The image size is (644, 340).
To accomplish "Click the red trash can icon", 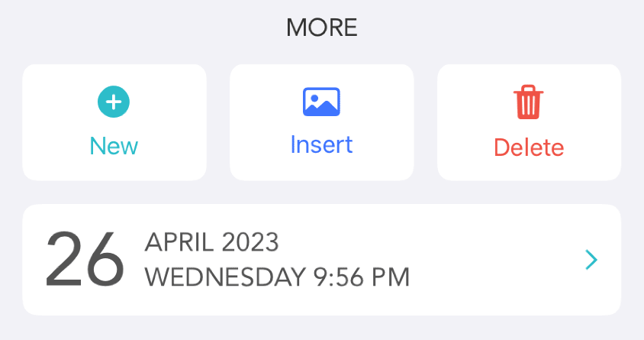I will click(x=529, y=102).
